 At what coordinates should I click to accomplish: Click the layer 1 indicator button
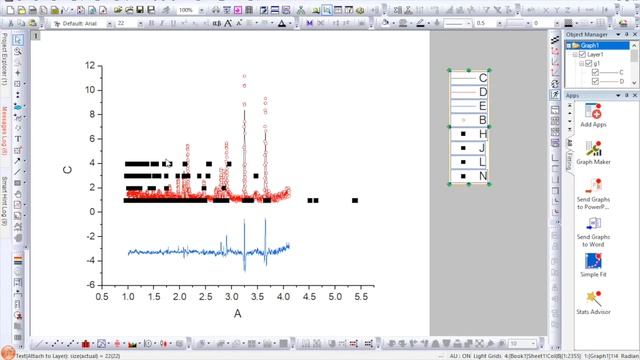coord(36,36)
